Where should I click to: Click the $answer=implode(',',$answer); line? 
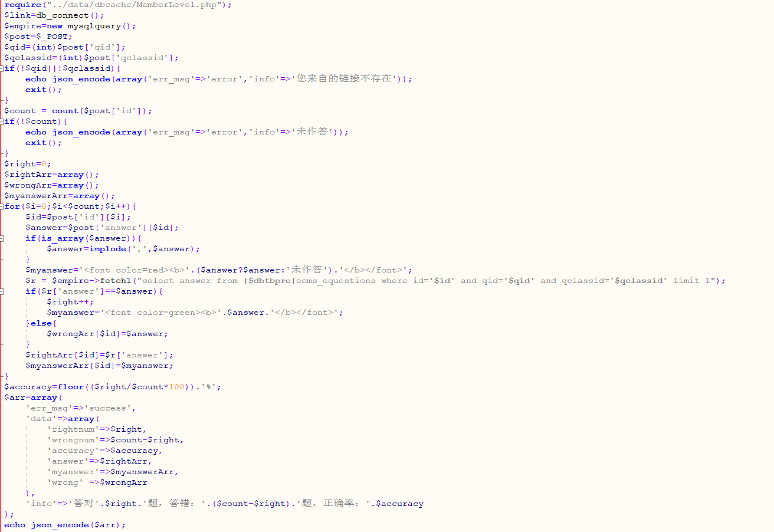click(123, 249)
